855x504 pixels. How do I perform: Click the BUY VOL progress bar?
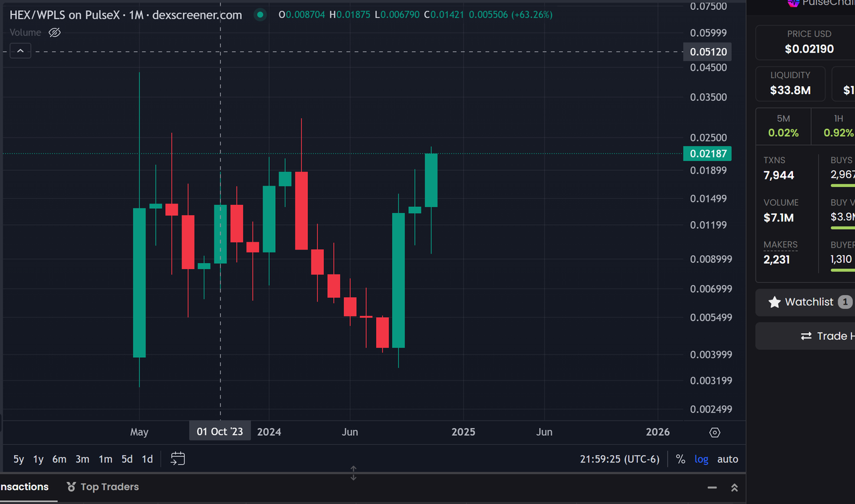coord(842,228)
